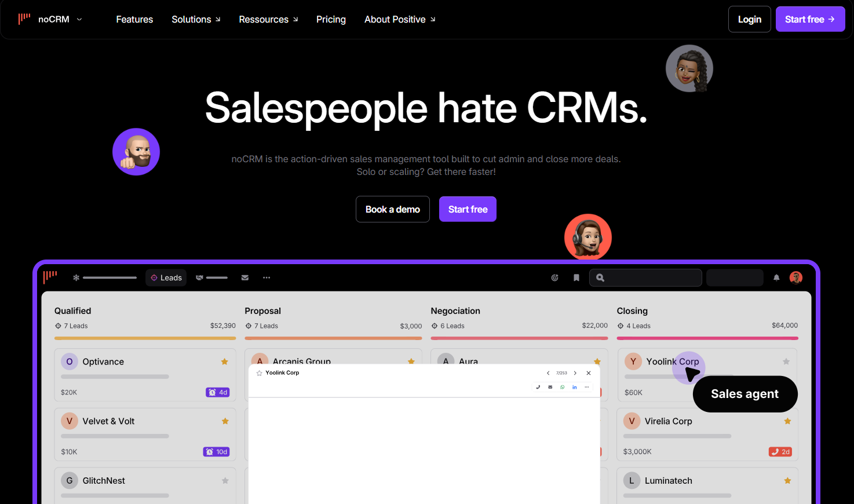Go to Pricing
Viewport: 854px width, 504px height.
(x=331, y=19)
